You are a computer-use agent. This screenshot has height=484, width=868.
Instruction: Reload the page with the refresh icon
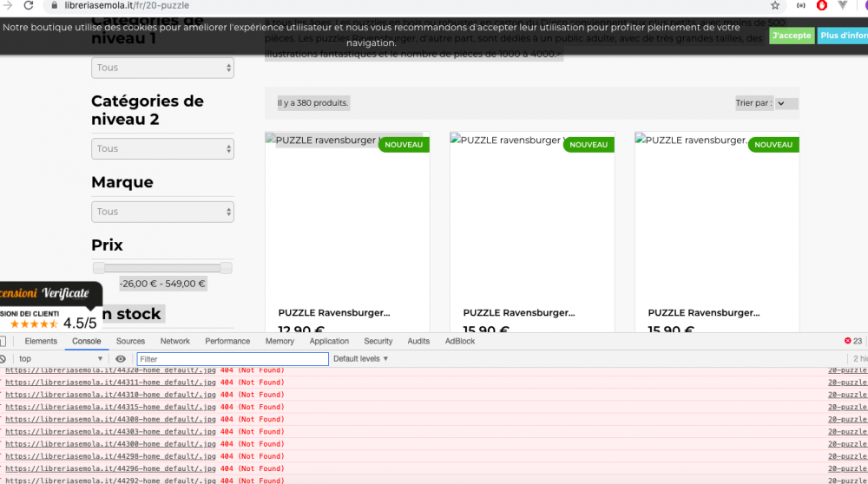pyautogui.click(x=29, y=5)
